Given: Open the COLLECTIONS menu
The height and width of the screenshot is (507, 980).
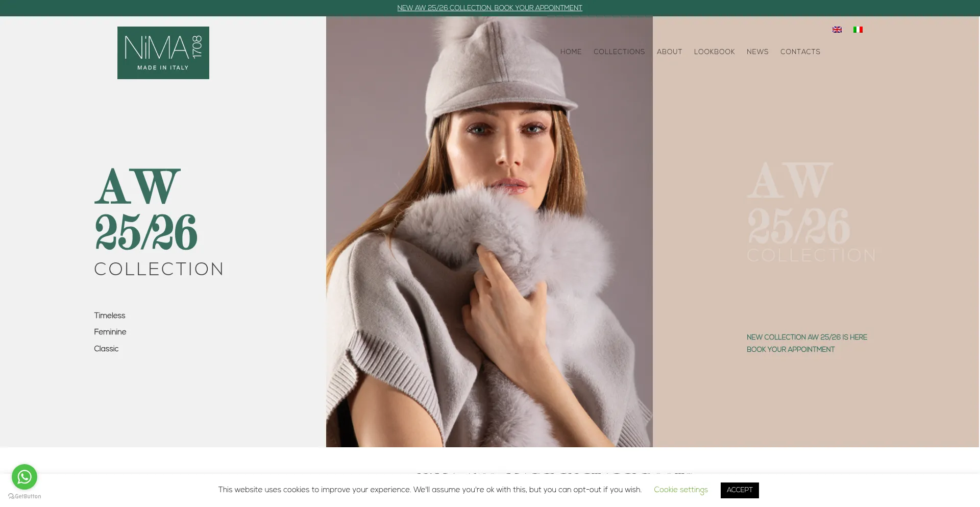Looking at the screenshot, I should tap(619, 52).
